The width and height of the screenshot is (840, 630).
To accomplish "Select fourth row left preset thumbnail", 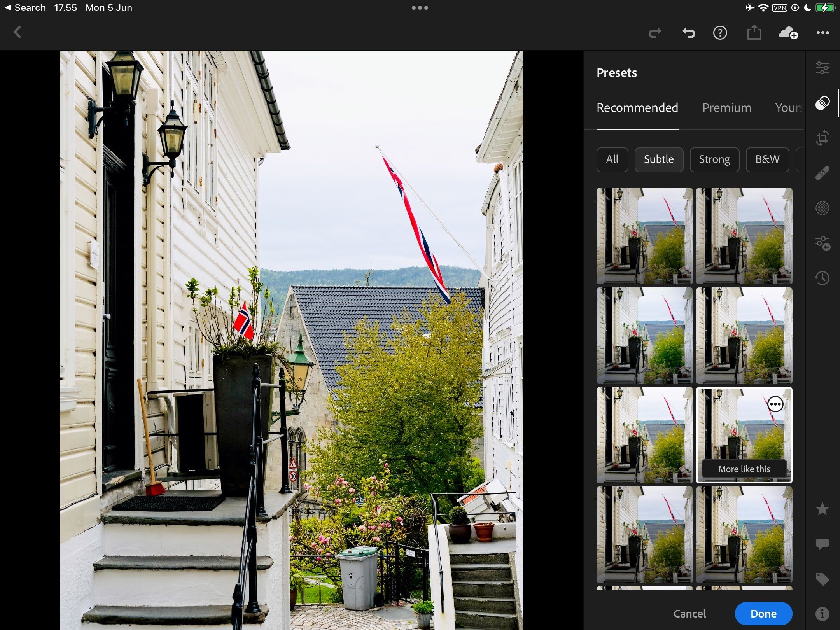I will click(x=644, y=535).
